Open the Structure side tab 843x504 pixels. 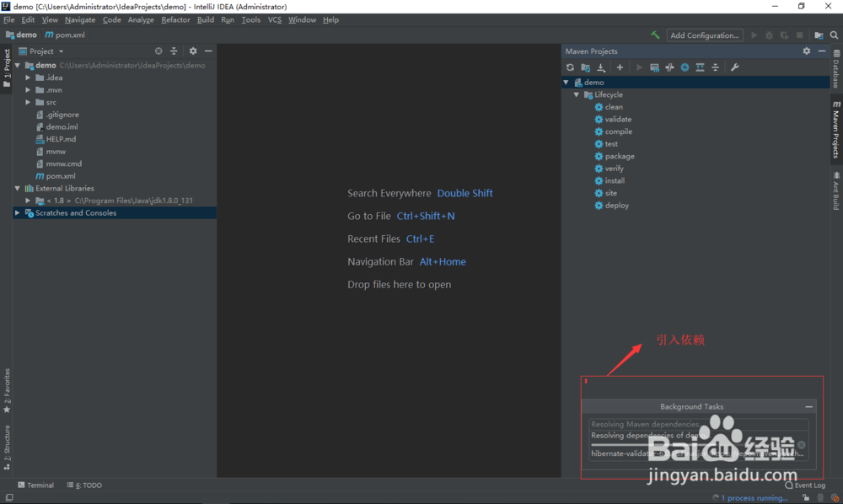click(7, 448)
